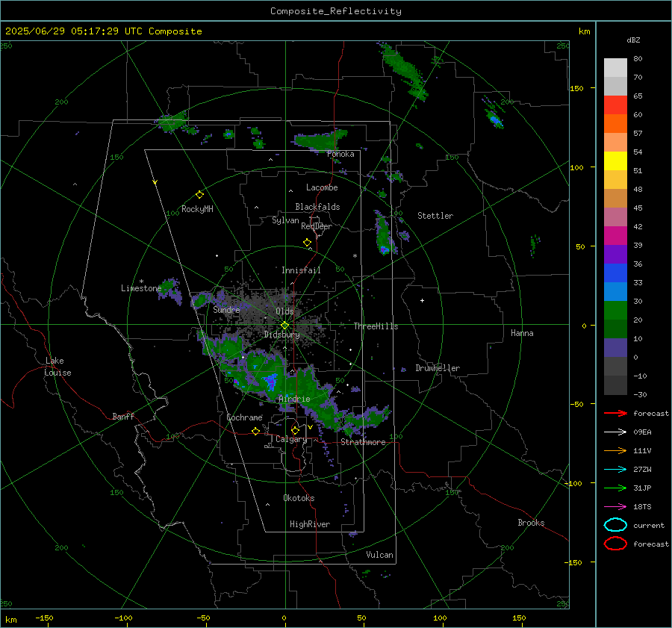
Task: Pick the 65 dBZ red swatch
Action: [x=615, y=105]
